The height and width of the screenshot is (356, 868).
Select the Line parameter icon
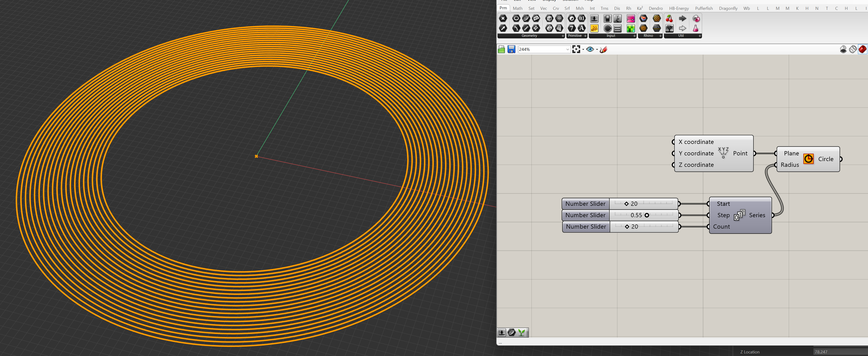pyautogui.click(x=526, y=28)
